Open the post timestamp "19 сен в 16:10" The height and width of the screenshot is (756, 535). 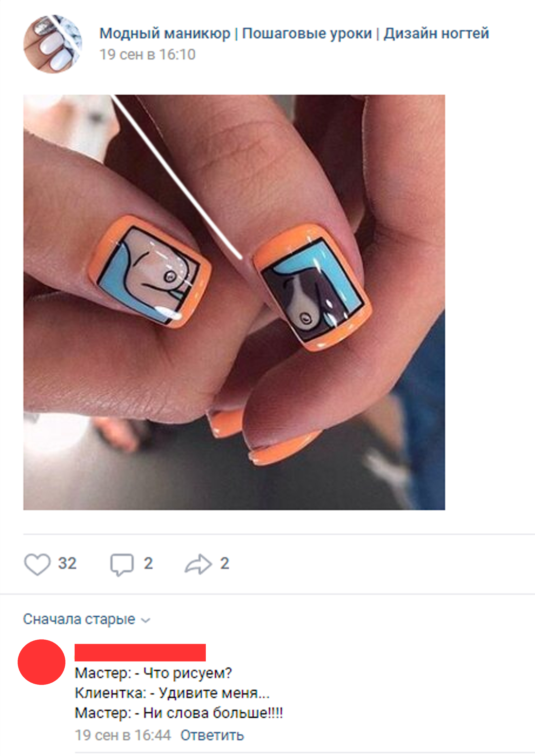click(147, 55)
